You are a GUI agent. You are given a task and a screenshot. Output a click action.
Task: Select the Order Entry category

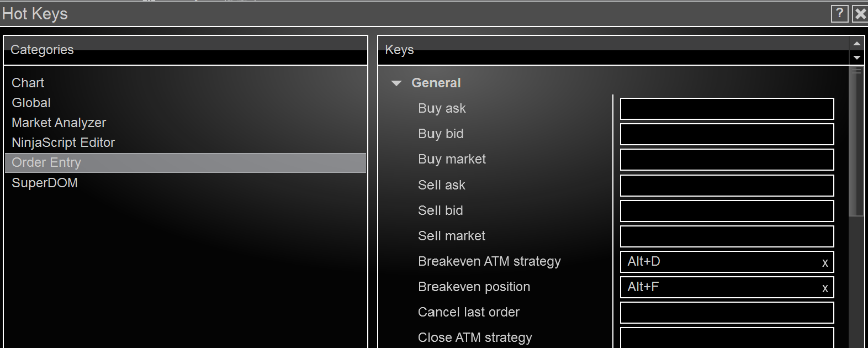tap(47, 162)
